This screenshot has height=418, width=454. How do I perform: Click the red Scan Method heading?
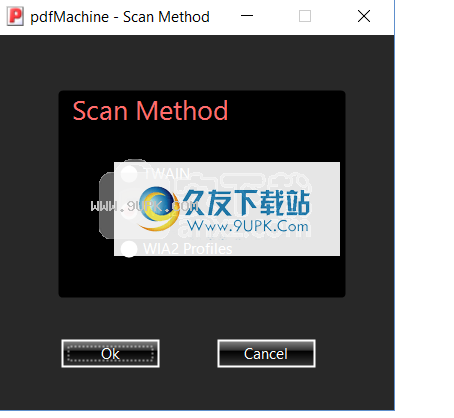(150, 111)
